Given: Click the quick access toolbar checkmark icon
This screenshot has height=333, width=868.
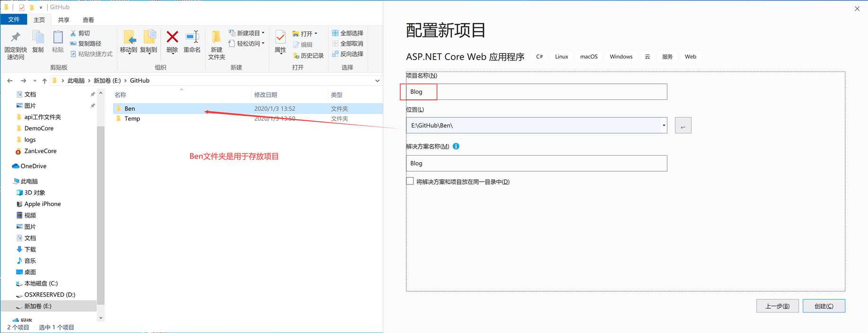Looking at the screenshot, I should coord(21,7).
